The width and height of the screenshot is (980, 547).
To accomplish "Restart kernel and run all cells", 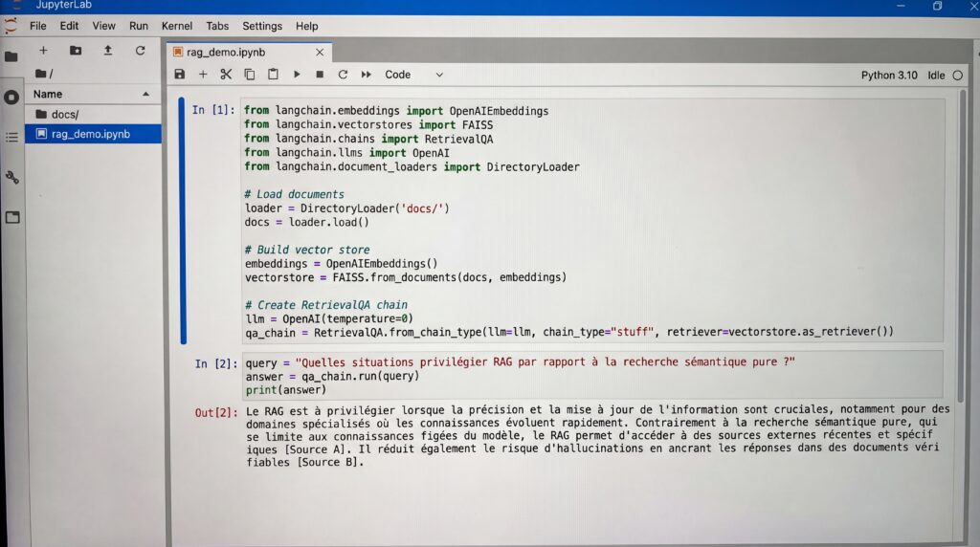I will coord(367,75).
